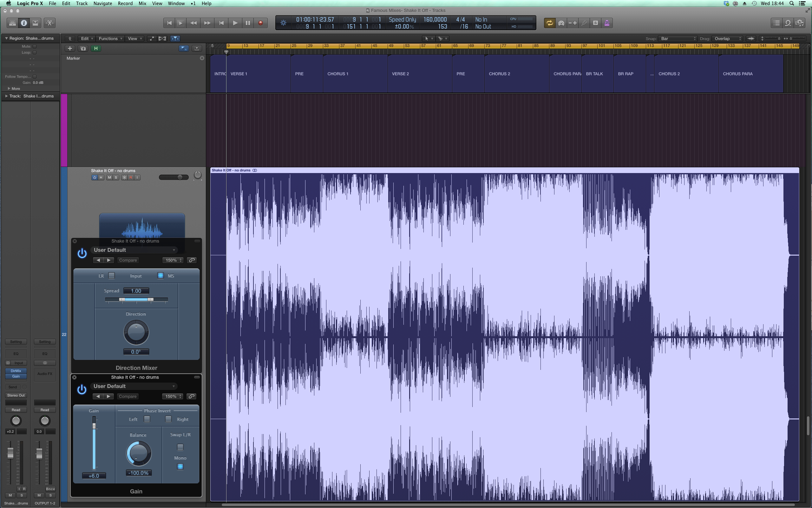This screenshot has width=812, height=508.
Task: Click the Rewind transport button
Action: point(193,23)
